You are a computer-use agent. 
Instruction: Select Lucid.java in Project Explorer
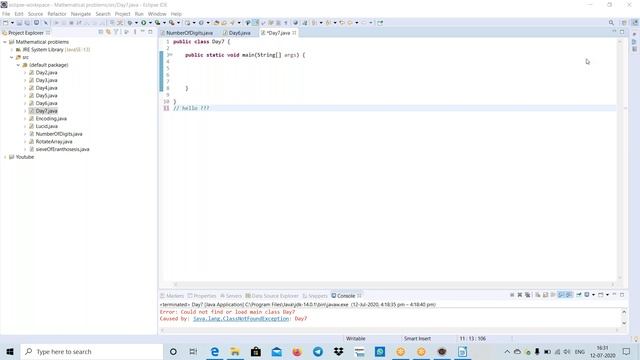(47, 127)
